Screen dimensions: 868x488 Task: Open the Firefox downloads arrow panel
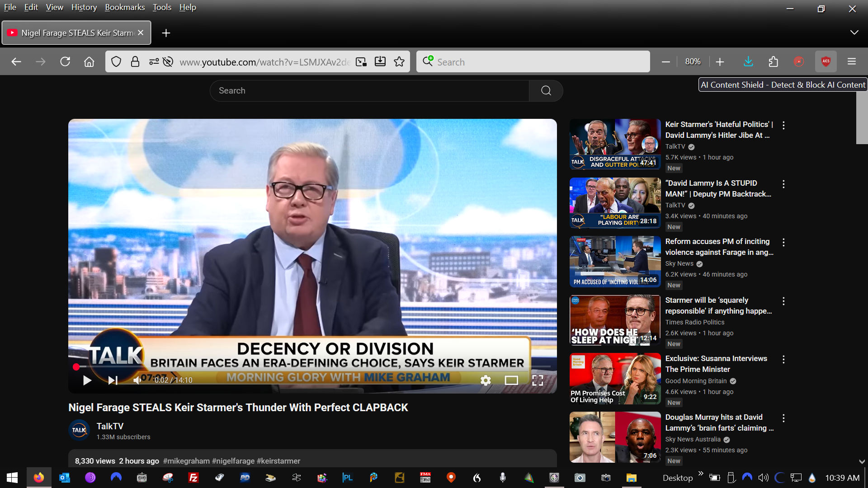(x=748, y=62)
